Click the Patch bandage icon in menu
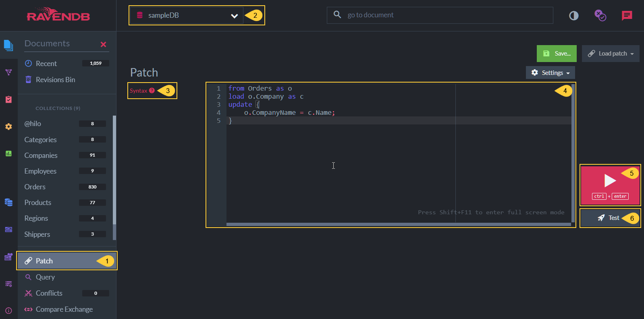This screenshot has width=644, height=319. tap(28, 261)
